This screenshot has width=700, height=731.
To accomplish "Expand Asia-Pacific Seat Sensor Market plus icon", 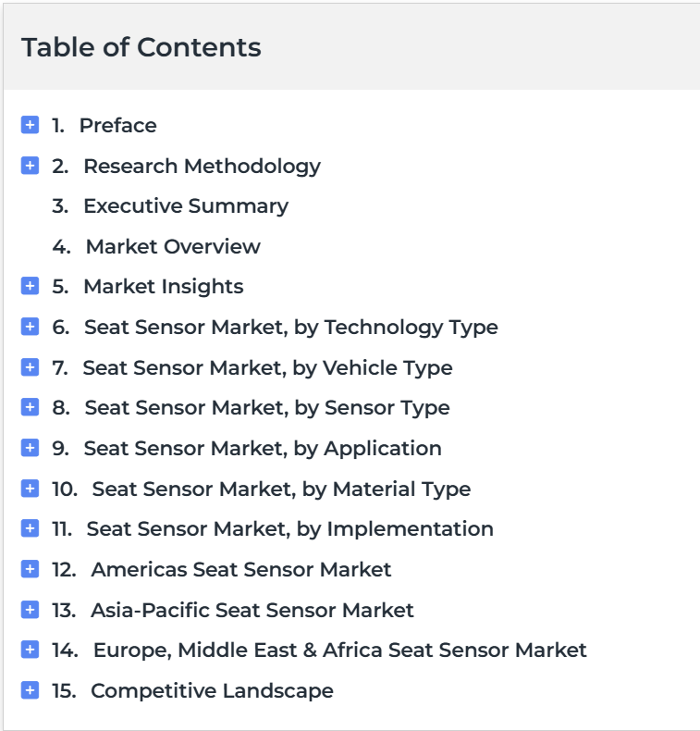I will coord(30,610).
